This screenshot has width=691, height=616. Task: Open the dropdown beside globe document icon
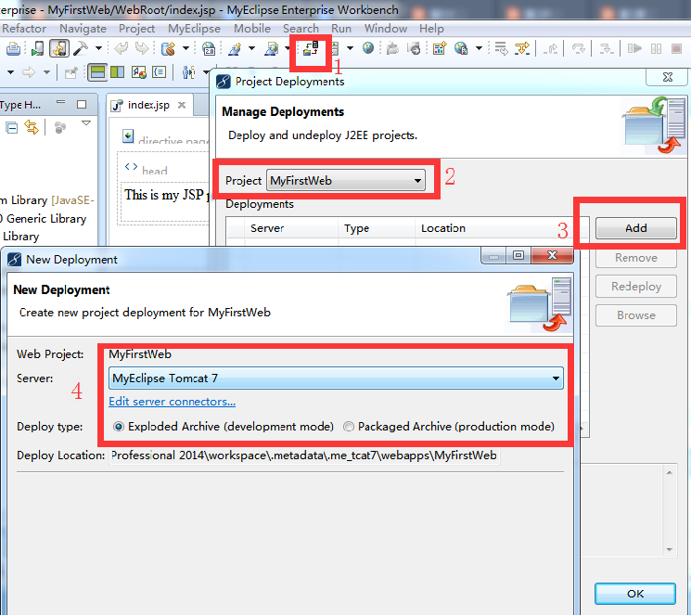coord(479,48)
